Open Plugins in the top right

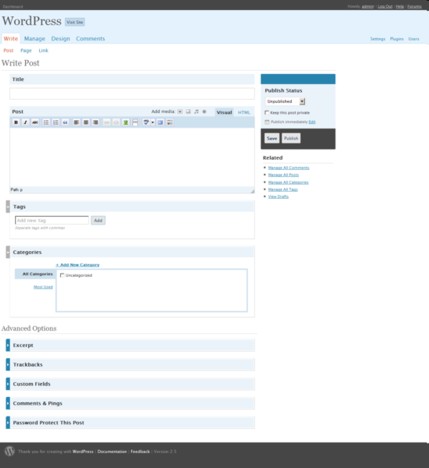[x=397, y=39]
